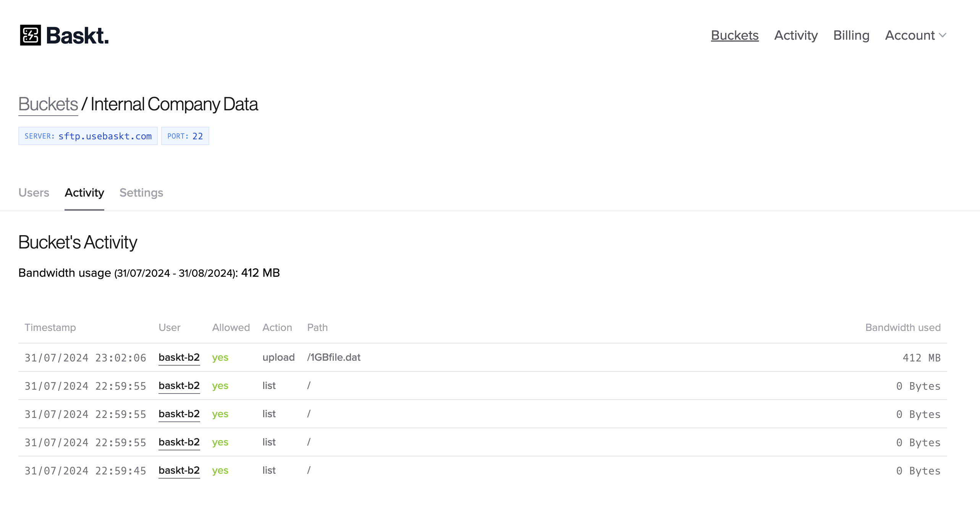The image size is (980, 513).
Task: Click the Timestamp column header
Action: tap(50, 327)
